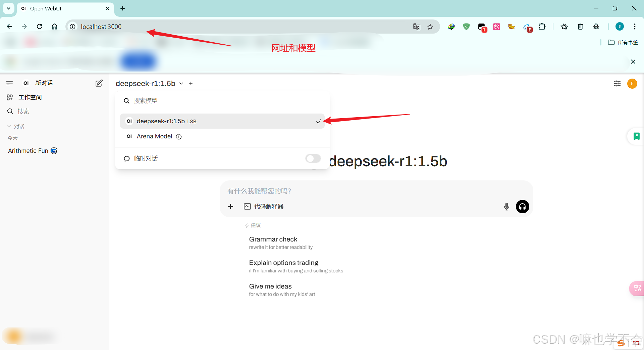644x350 pixels.
Task: Bookmark this page with the star icon
Action: tap(430, 27)
